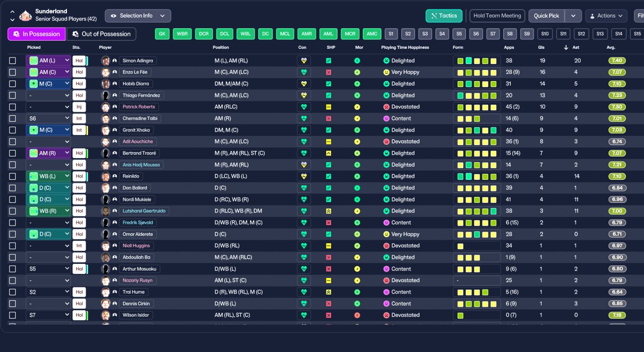
Task: Click Patrick Roberts' Inj status badge
Action: coord(79,107)
